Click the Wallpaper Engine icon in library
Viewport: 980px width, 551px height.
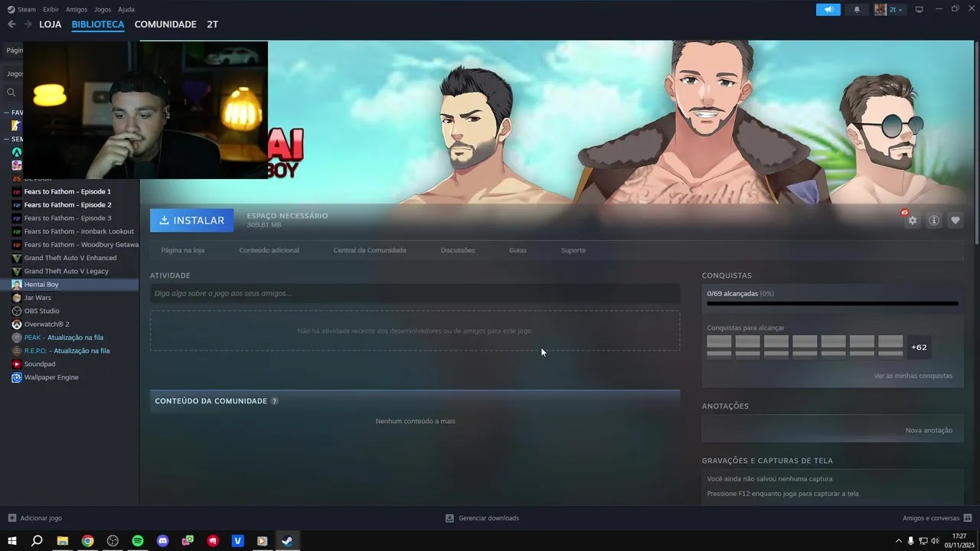[x=17, y=377]
